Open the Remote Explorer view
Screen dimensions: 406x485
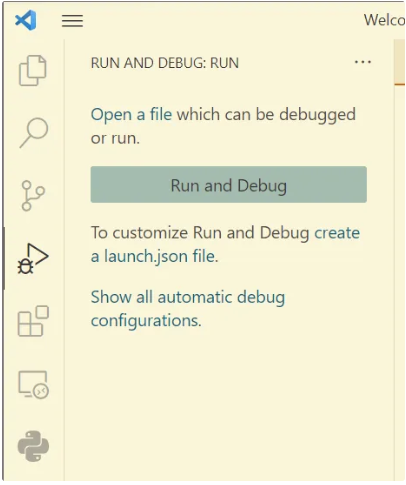click(x=33, y=384)
